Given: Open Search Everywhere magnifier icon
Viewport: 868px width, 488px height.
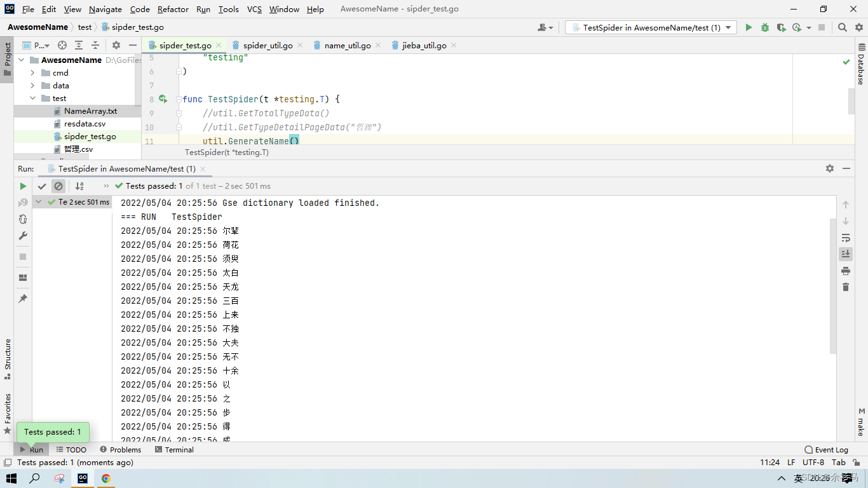Looking at the screenshot, I should (x=843, y=27).
